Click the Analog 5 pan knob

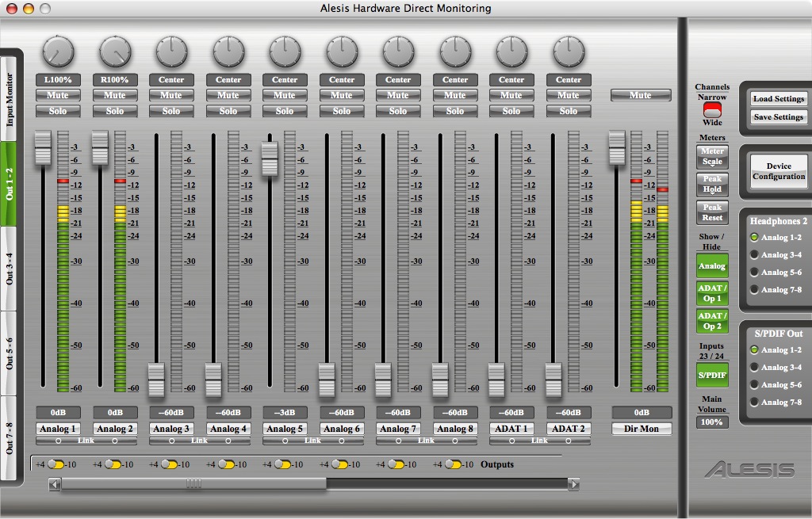pyautogui.click(x=285, y=52)
